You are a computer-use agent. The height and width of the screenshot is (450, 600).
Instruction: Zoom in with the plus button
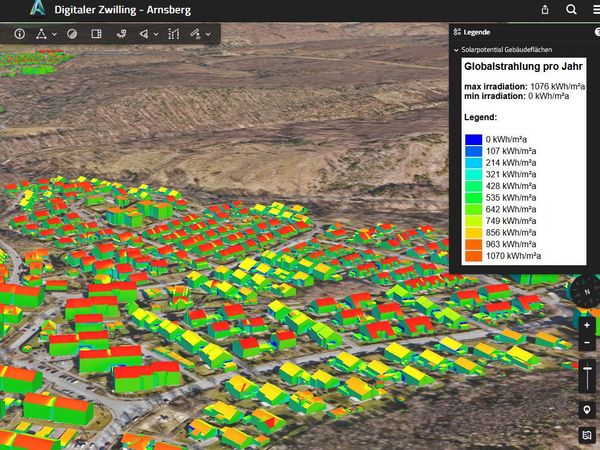tap(587, 325)
